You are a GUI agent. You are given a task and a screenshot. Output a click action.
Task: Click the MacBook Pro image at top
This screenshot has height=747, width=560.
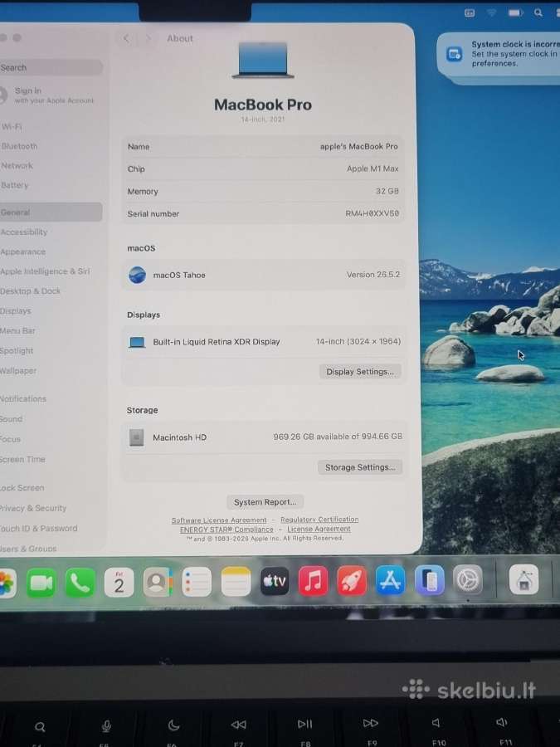pyautogui.click(x=263, y=60)
